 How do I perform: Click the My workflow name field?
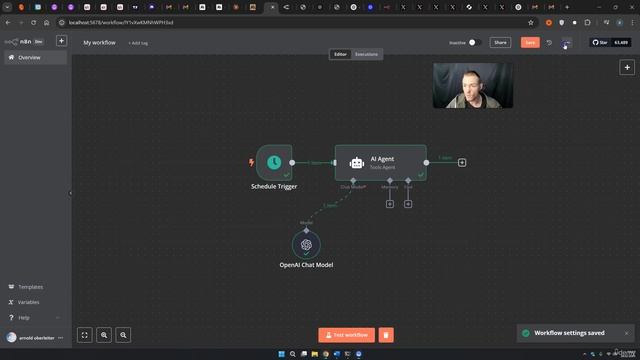(100, 42)
